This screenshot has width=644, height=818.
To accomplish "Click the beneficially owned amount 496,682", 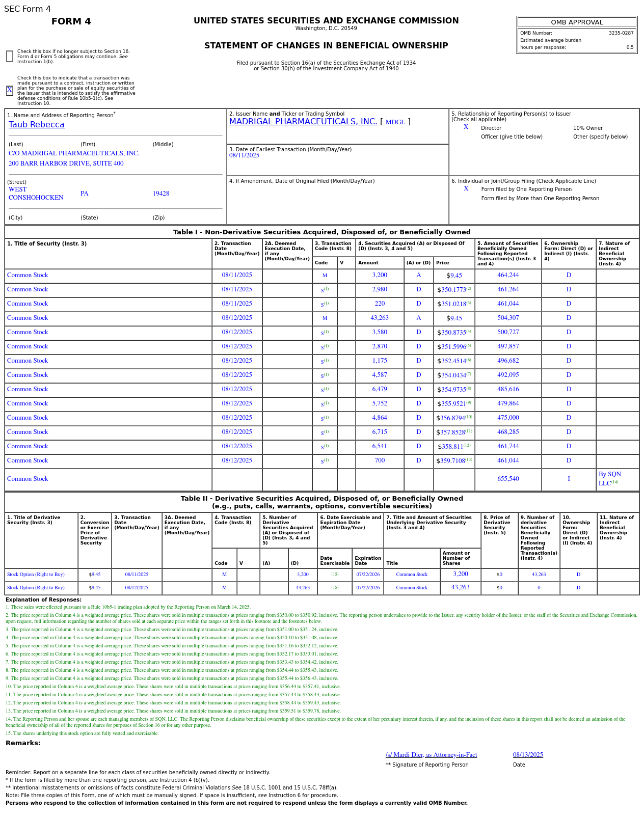I will pyautogui.click(x=508, y=361).
